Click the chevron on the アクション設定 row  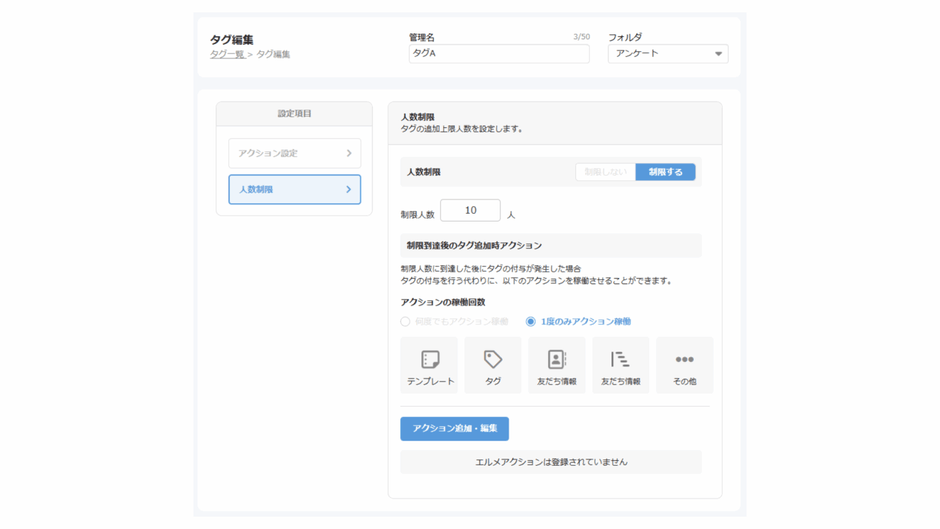pos(349,153)
